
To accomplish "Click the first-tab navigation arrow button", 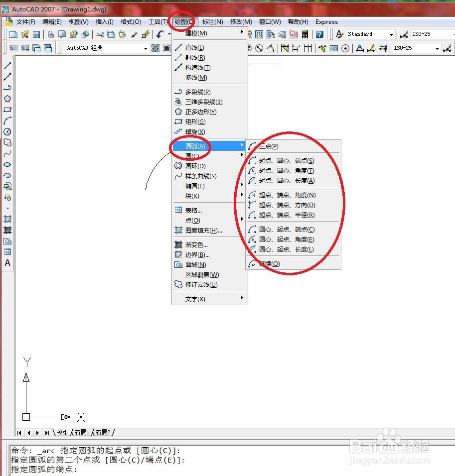I will [19, 433].
